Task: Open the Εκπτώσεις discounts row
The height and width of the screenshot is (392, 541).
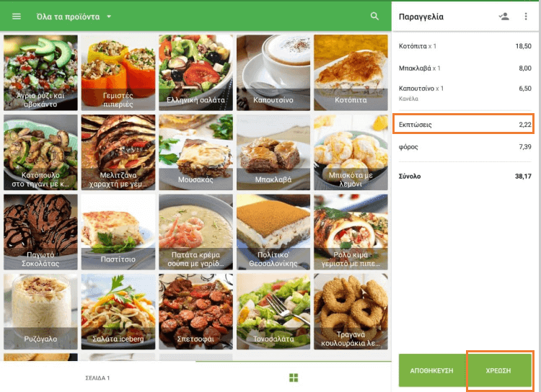Action: [x=465, y=125]
